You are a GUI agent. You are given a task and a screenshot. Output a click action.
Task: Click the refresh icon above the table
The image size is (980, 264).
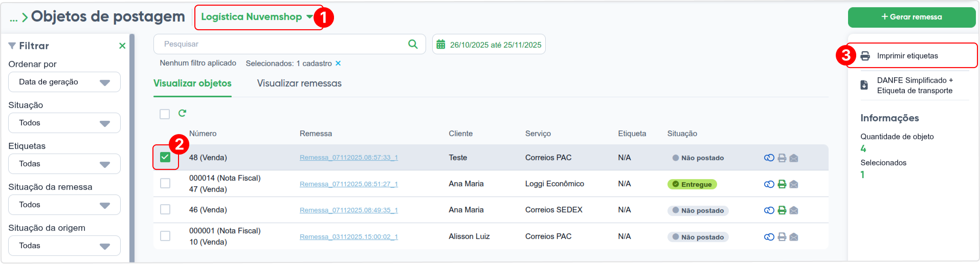coord(182,113)
